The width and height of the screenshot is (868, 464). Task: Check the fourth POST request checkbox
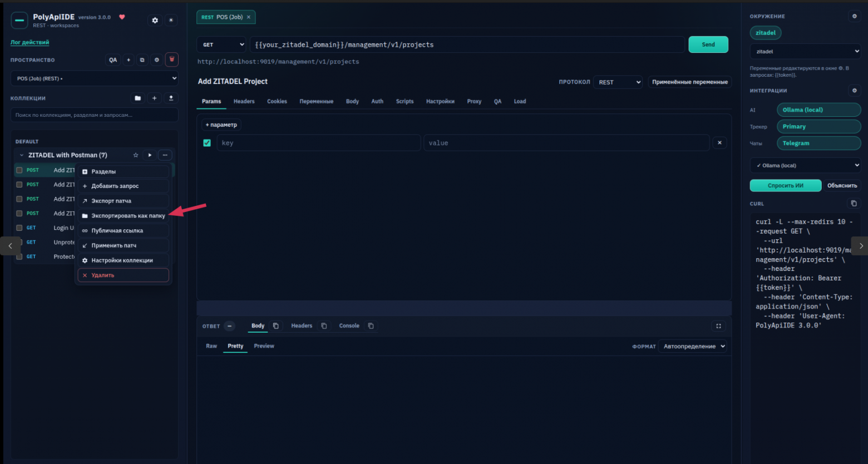point(19,214)
